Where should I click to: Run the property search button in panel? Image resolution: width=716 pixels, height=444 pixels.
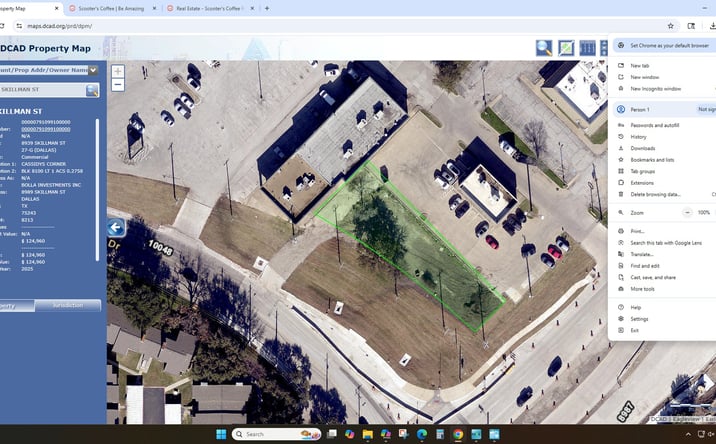click(92, 90)
